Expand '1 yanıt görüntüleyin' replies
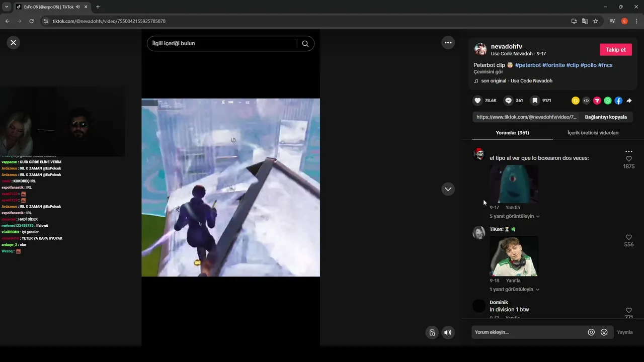The image size is (644, 362). coord(514,290)
